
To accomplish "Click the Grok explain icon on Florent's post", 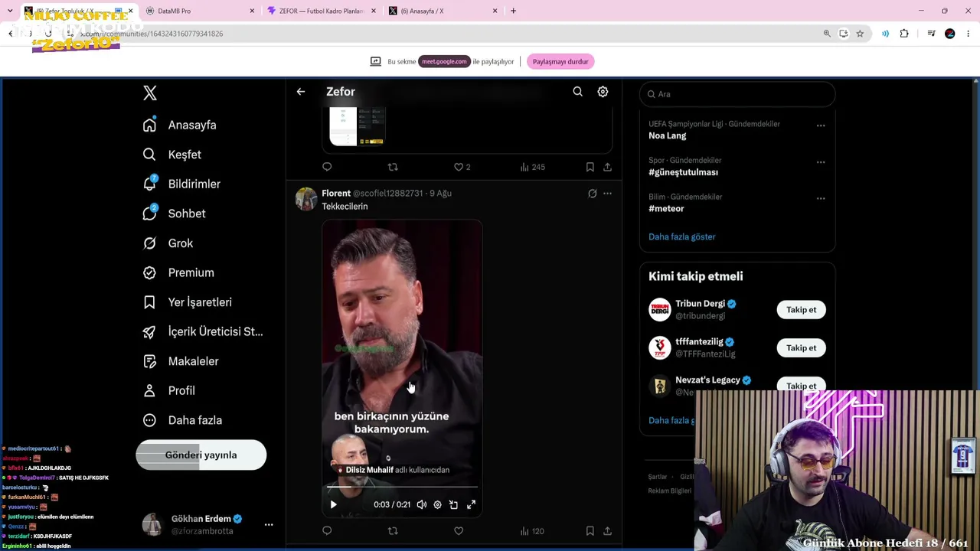I will [x=592, y=194].
